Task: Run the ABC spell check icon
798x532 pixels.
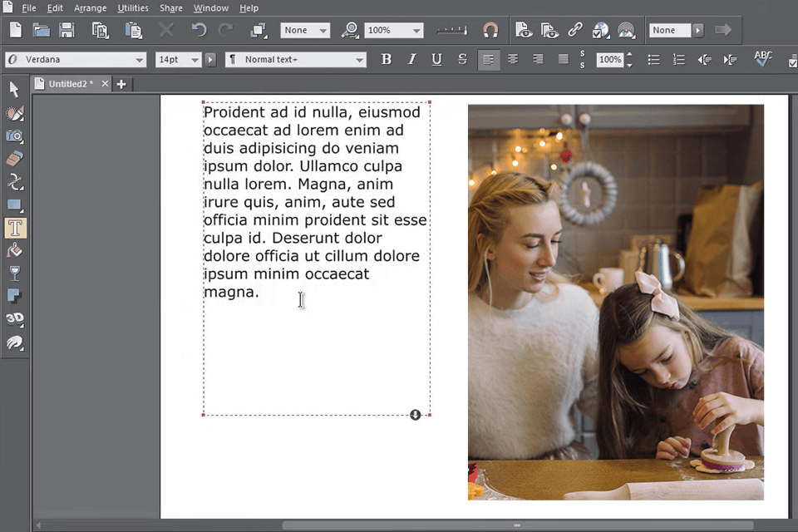Action: [x=763, y=59]
